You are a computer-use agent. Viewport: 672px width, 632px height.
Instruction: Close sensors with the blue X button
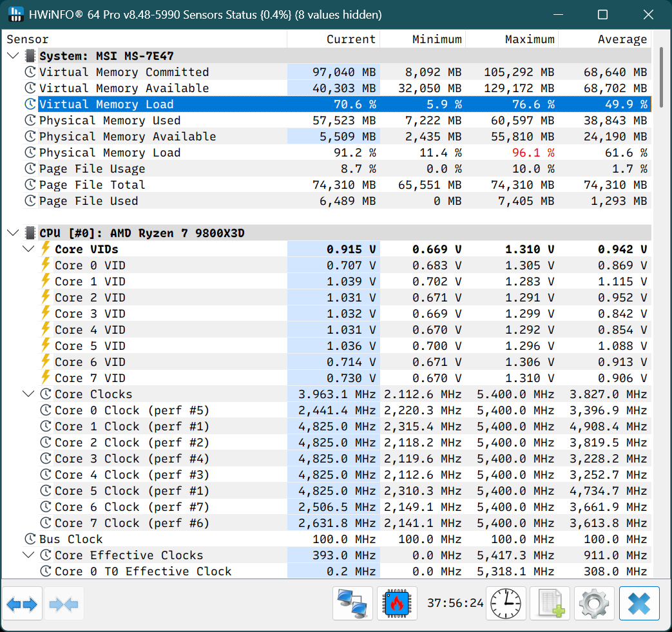(639, 604)
